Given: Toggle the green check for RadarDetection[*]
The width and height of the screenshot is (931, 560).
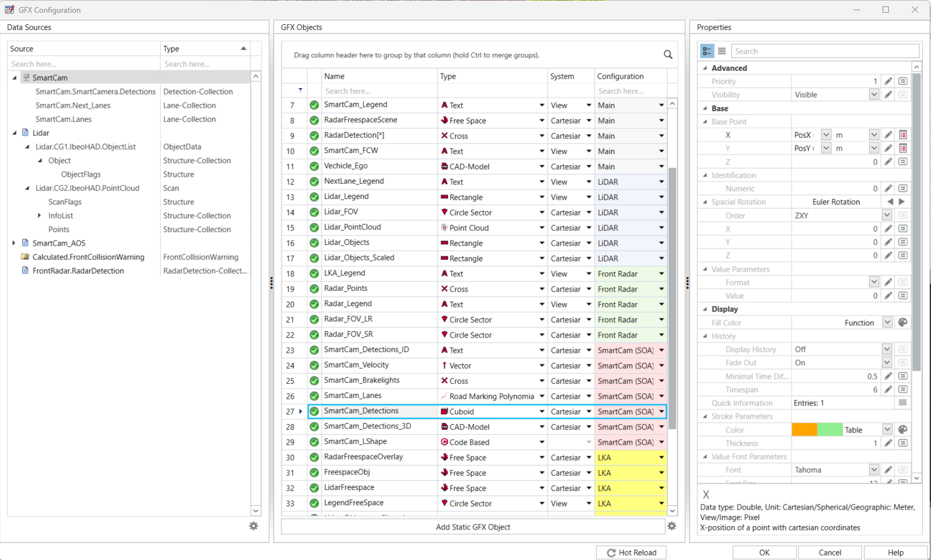Looking at the screenshot, I should pyautogui.click(x=314, y=136).
